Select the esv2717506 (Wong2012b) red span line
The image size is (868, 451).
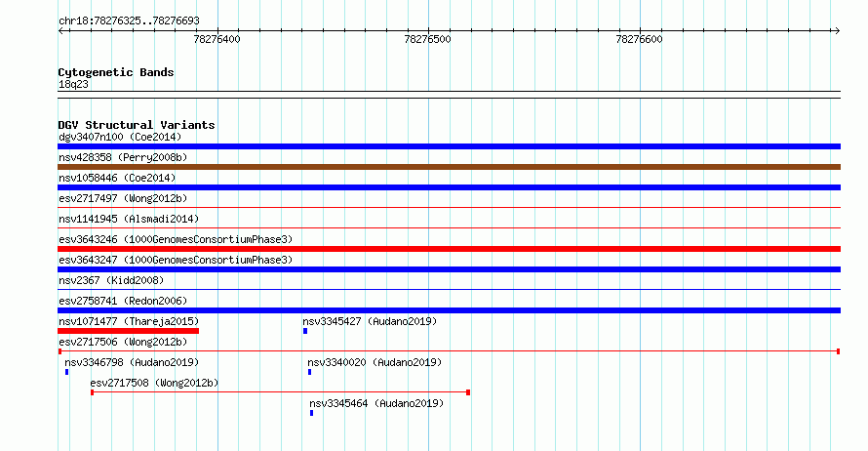449,351
